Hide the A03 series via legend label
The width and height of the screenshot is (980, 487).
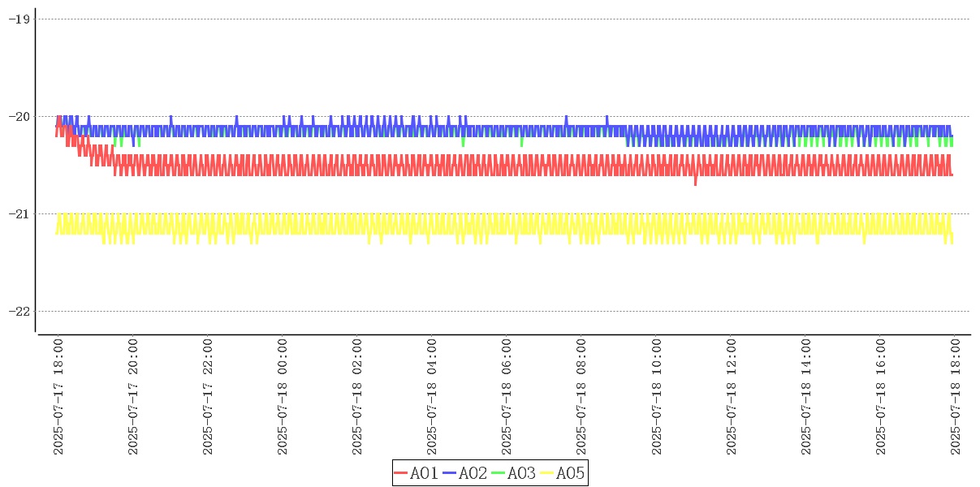(x=521, y=473)
